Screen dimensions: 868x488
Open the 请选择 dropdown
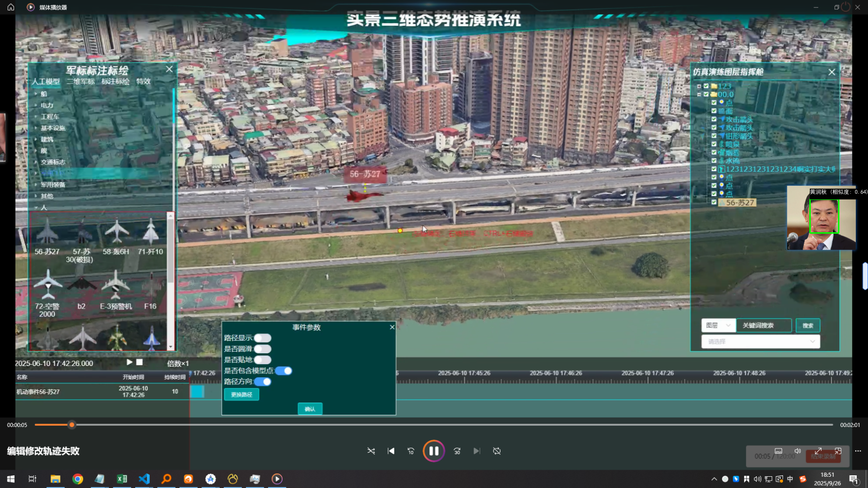tap(760, 342)
